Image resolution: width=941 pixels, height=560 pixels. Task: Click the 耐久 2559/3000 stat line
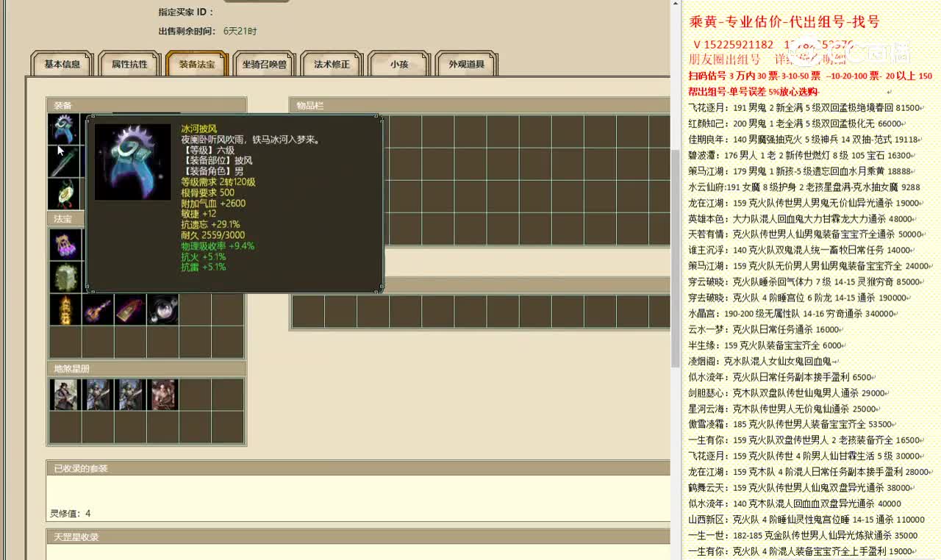[212, 235]
